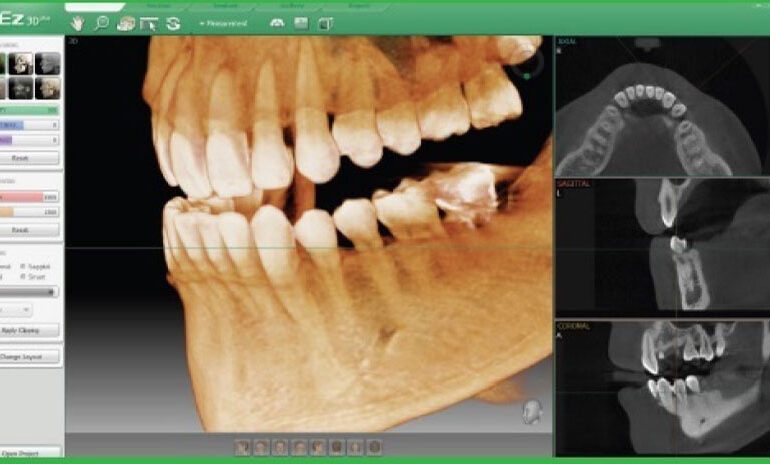Click the image capture toolbar icon
770x464 pixels.
pos(301,22)
